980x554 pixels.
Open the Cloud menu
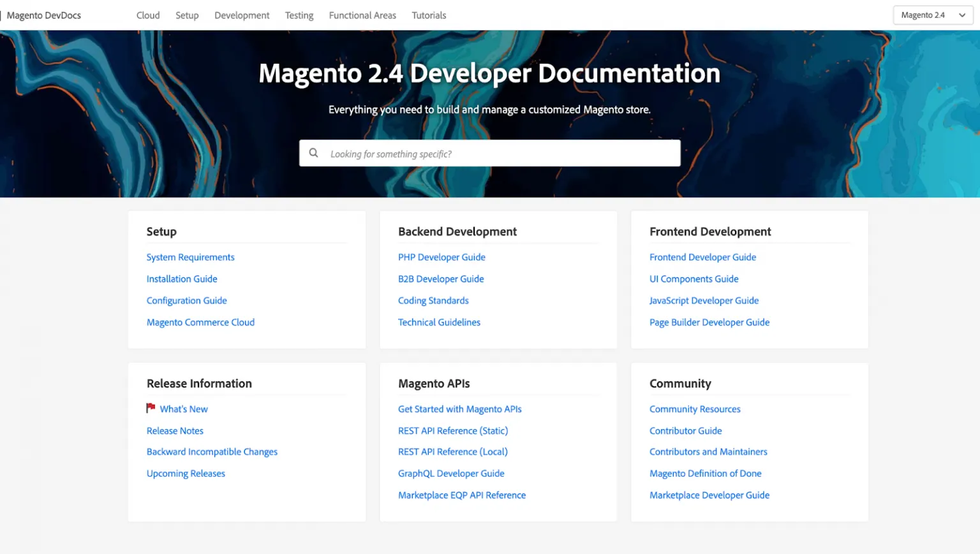coord(148,15)
